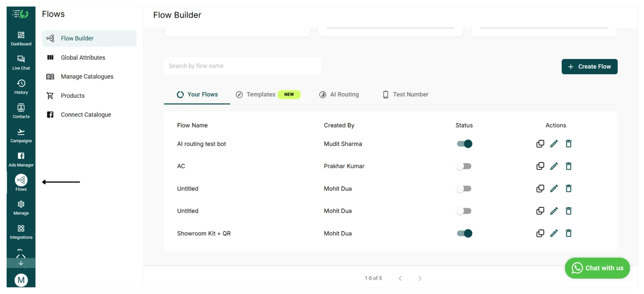
Task: Enable the AC flow status toggle
Action: coord(464,166)
